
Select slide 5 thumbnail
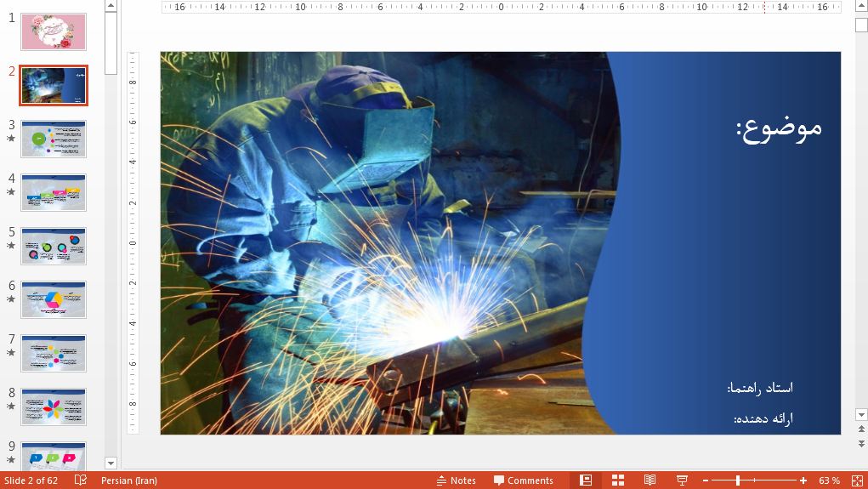coord(54,246)
